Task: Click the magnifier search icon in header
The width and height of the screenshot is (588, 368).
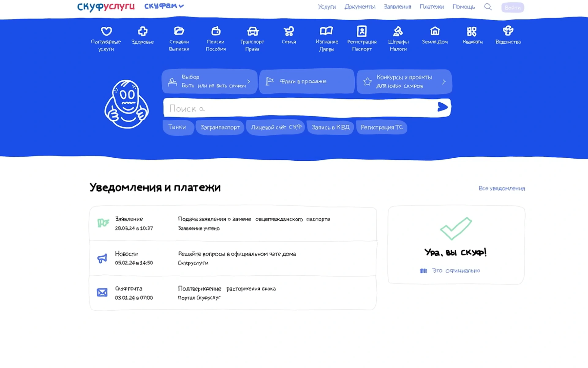Action: [488, 7]
